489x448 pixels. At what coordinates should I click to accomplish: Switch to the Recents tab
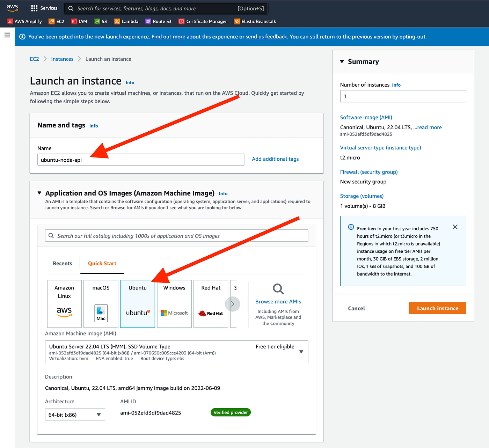pyautogui.click(x=63, y=264)
